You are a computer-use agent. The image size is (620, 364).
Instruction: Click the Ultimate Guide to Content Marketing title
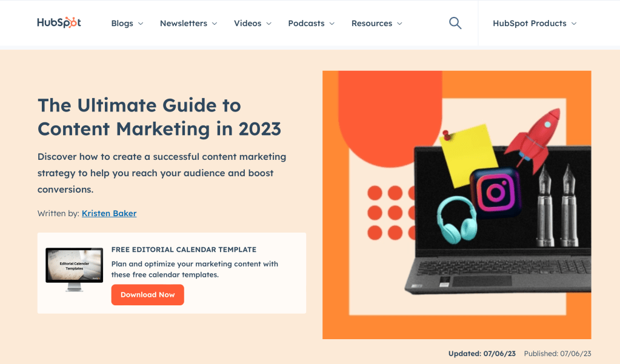tap(159, 117)
